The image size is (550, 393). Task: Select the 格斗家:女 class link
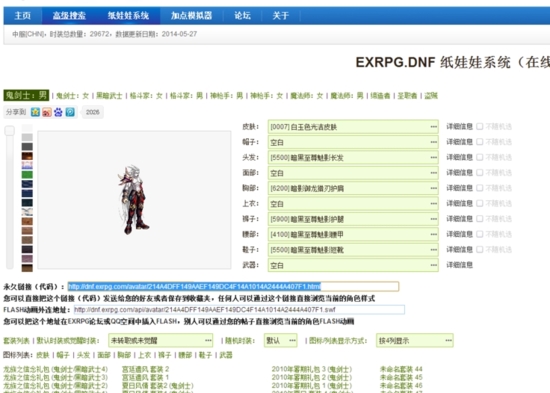click(x=146, y=96)
